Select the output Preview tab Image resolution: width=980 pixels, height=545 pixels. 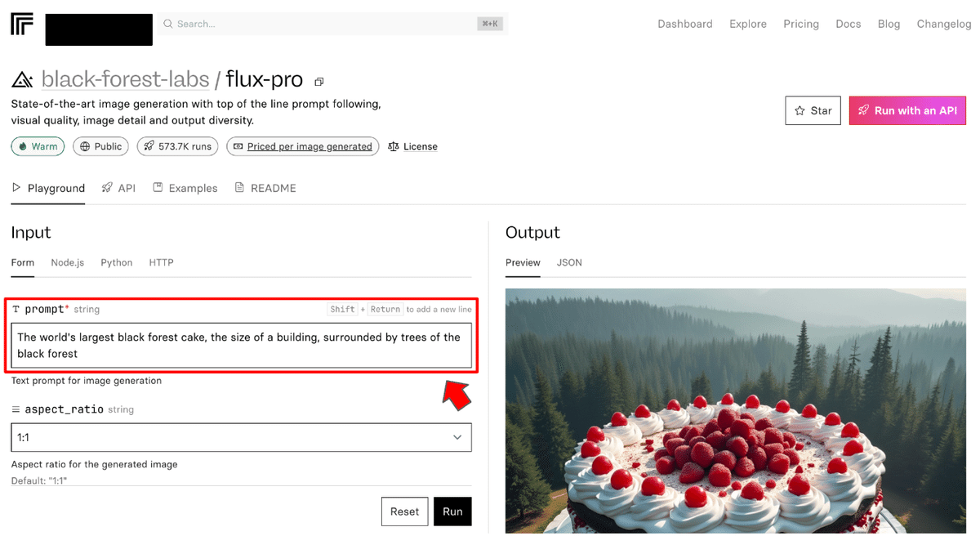[523, 262]
